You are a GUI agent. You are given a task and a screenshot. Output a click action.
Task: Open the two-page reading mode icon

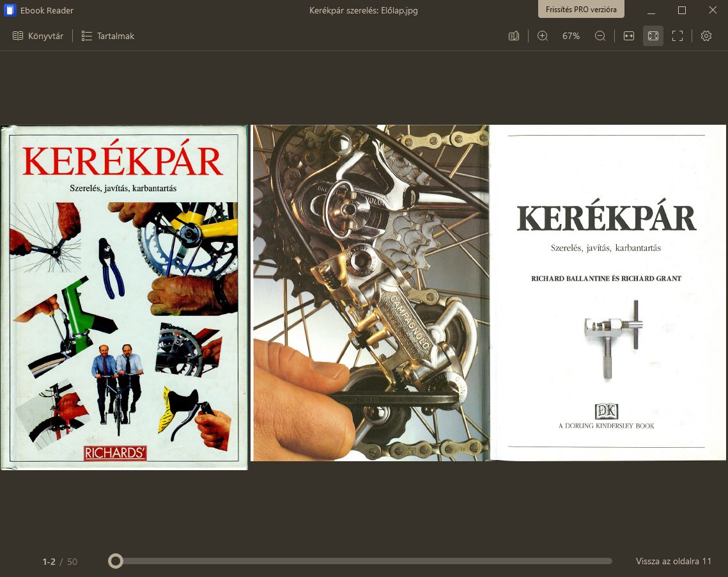(513, 36)
